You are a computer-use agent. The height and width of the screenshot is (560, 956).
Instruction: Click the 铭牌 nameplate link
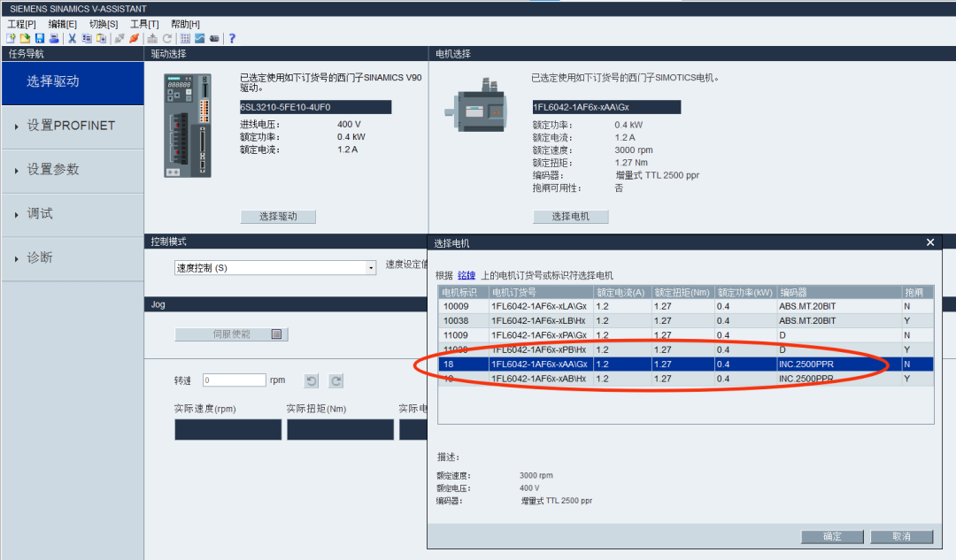coord(466,273)
